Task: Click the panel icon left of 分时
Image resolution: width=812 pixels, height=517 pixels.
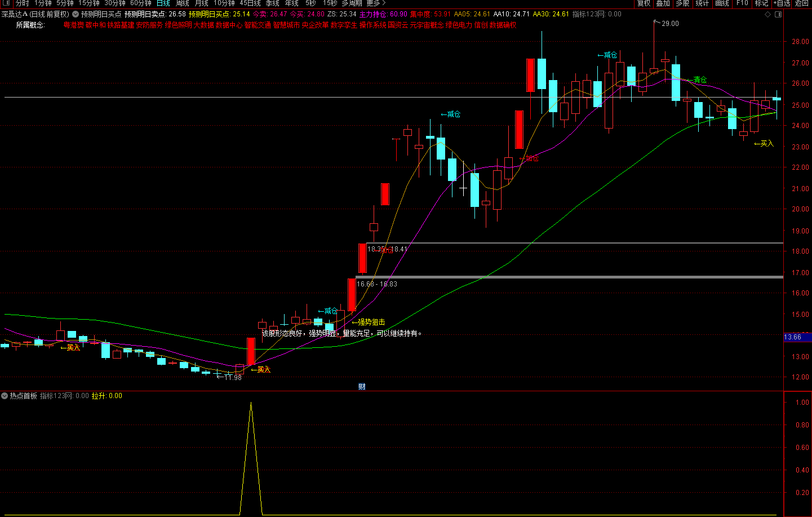Action: pyautogui.click(x=5, y=3)
